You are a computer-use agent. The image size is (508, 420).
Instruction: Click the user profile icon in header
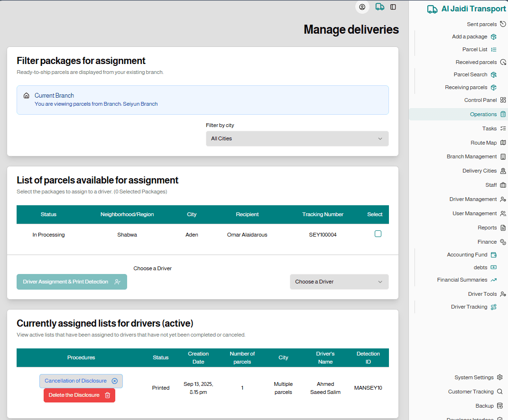362,7
